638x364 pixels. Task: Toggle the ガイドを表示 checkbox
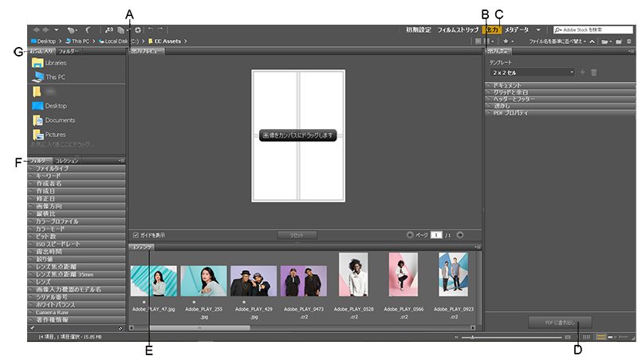point(136,235)
